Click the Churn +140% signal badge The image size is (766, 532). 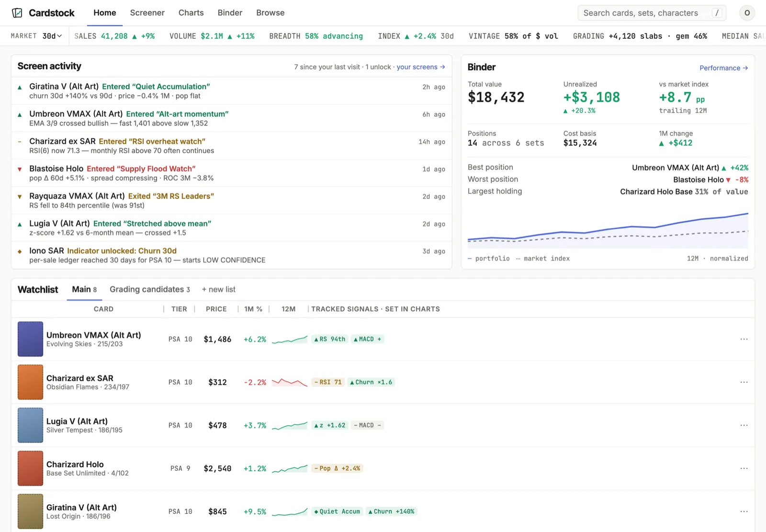(392, 511)
